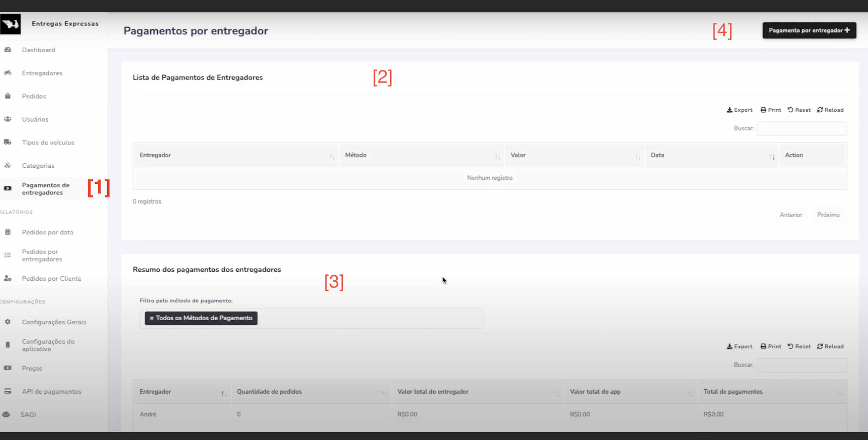
Task: Click the Tipos de veículos truck icon
Action: [x=8, y=142]
